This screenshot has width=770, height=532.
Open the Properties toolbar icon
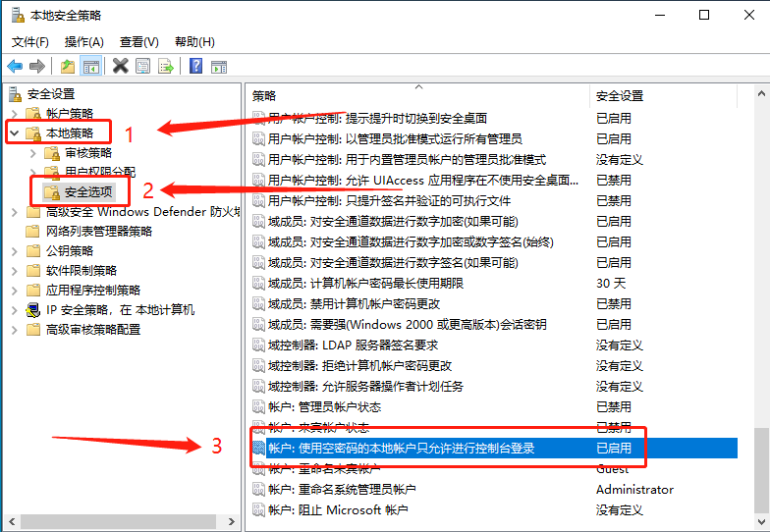tap(143, 67)
